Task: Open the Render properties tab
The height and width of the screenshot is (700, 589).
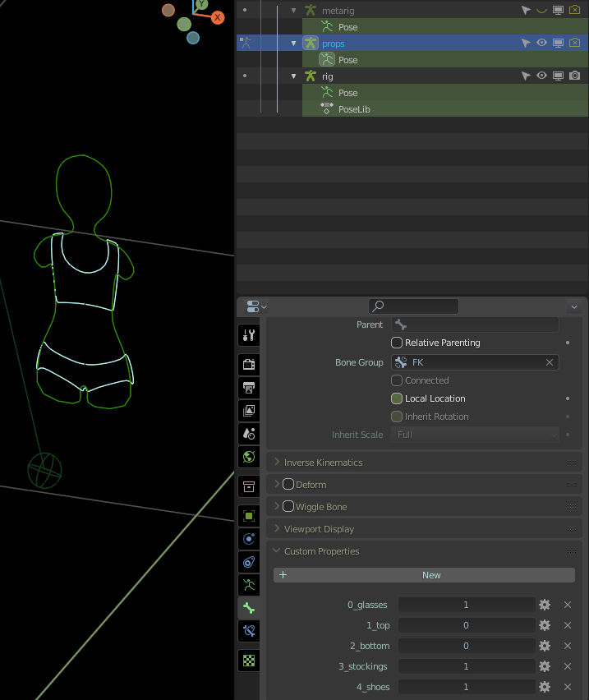Action: click(250, 364)
